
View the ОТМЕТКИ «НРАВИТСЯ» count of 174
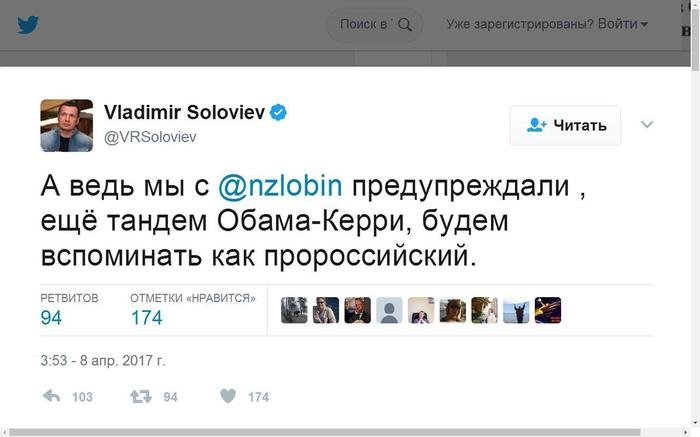(146, 318)
